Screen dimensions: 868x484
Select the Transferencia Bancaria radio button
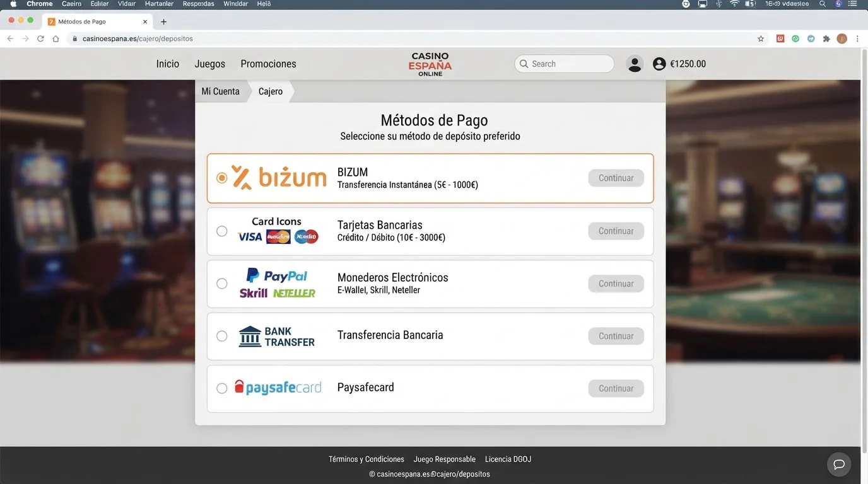pyautogui.click(x=221, y=336)
